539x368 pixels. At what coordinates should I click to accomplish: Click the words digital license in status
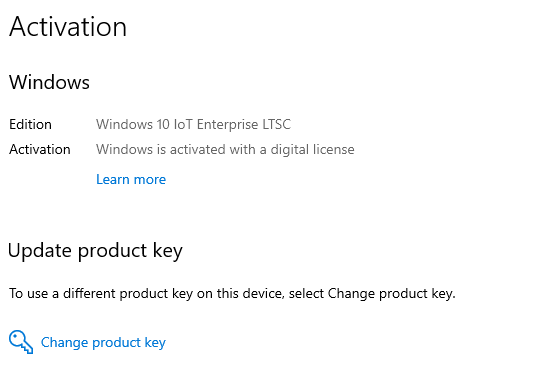click(x=312, y=150)
